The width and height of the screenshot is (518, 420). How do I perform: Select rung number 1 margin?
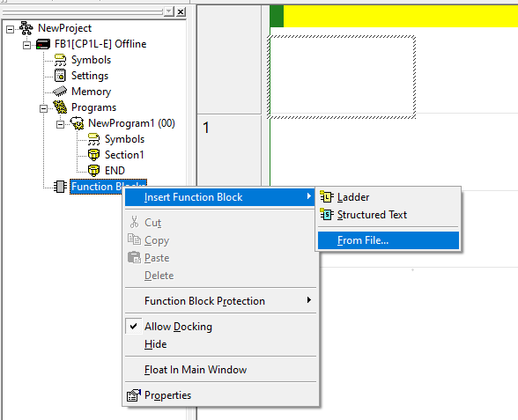(229, 151)
